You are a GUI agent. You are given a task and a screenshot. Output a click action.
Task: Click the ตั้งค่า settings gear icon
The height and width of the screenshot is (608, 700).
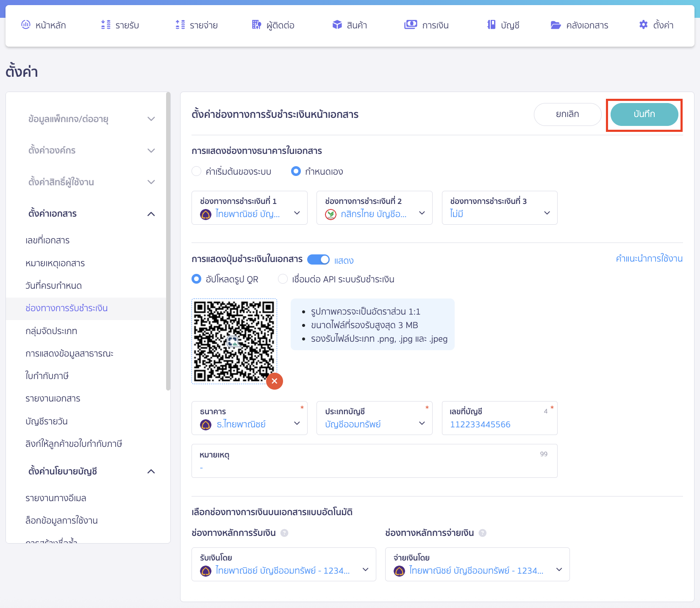(642, 25)
